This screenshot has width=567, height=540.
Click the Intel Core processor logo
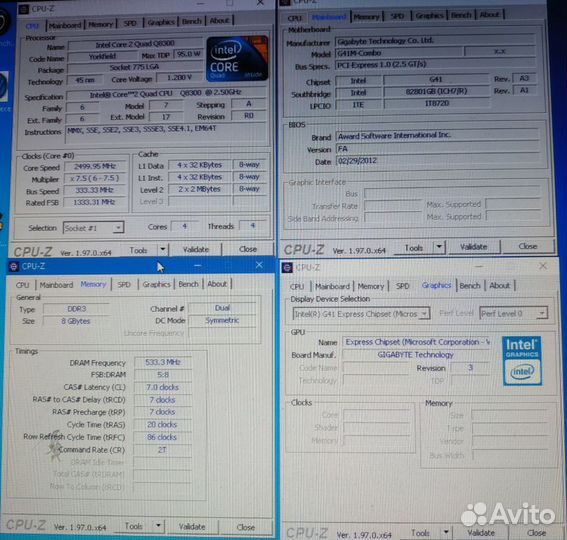tap(237, 58)
